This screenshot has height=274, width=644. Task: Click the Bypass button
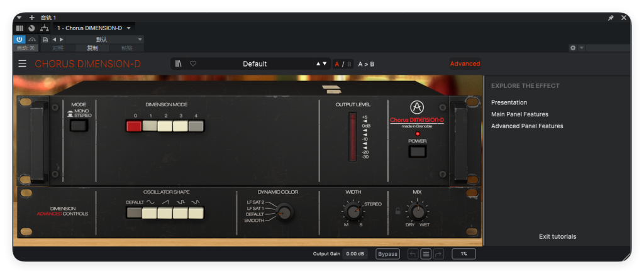coord(387,254)
